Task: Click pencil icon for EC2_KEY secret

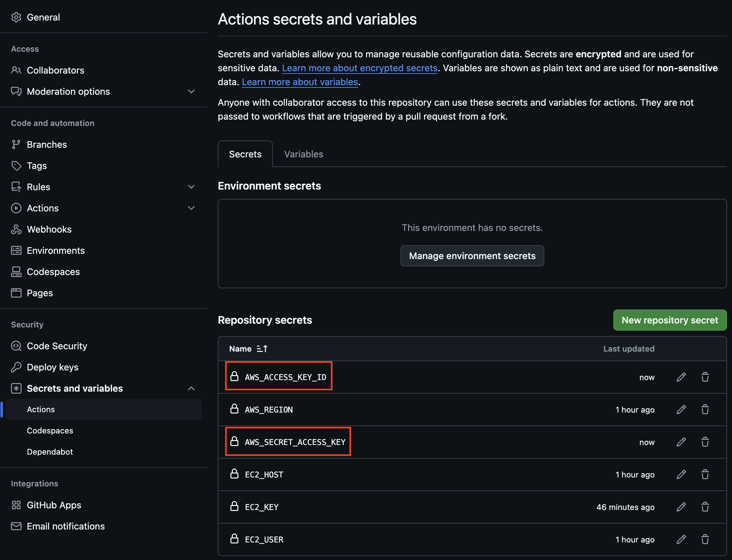Action: point(681,507)
